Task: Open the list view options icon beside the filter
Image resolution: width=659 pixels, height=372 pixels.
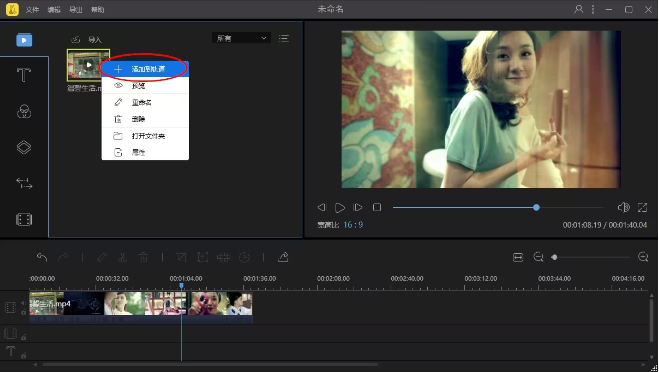Action: (x=284, y=38)
